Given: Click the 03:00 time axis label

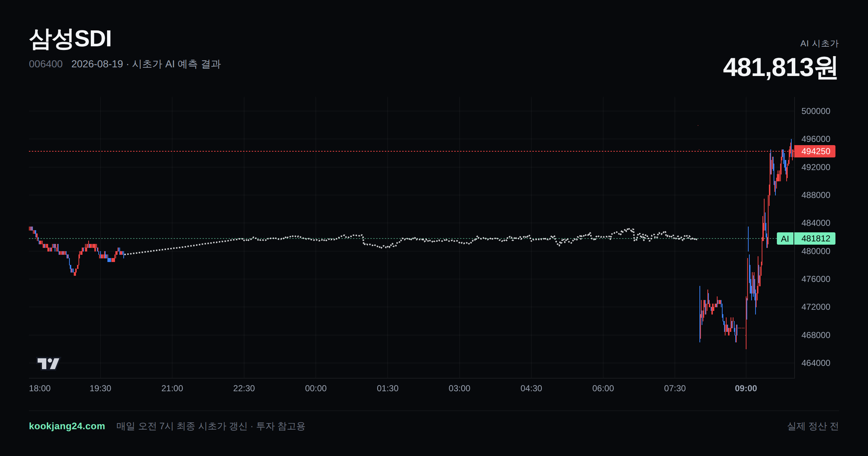Looking at the screenshot, I should (x=459, y=388).
